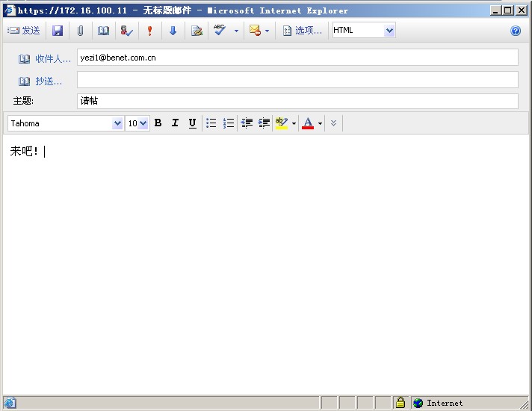
Task: Open message options via 选项 button
Action: (x=302, y=31)
